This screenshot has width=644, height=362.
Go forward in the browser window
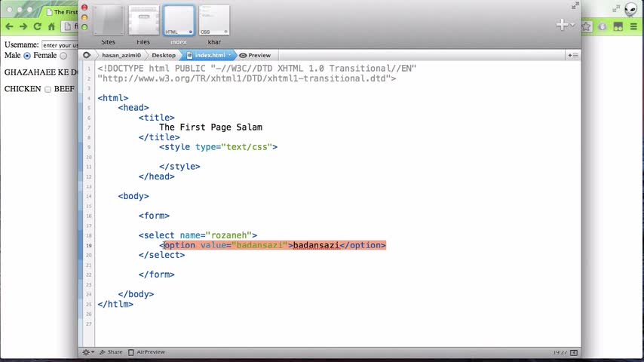click(x=23, y=26)
